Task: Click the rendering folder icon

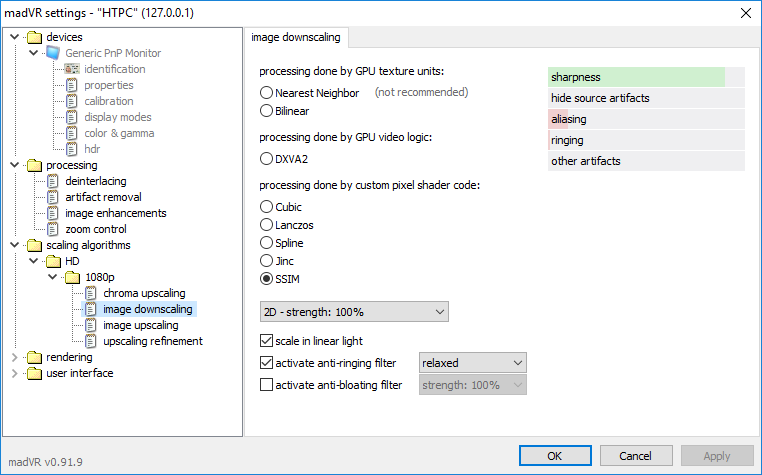Action: tap(34, 357)
